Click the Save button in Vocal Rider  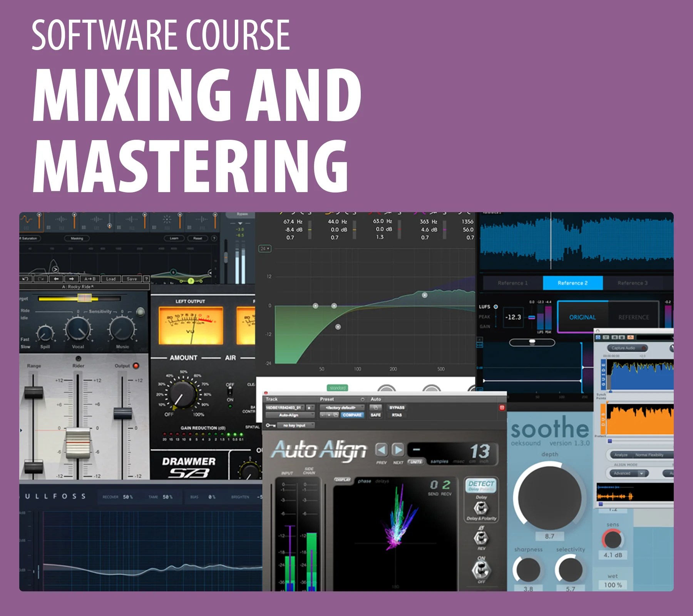pos(132,278)
